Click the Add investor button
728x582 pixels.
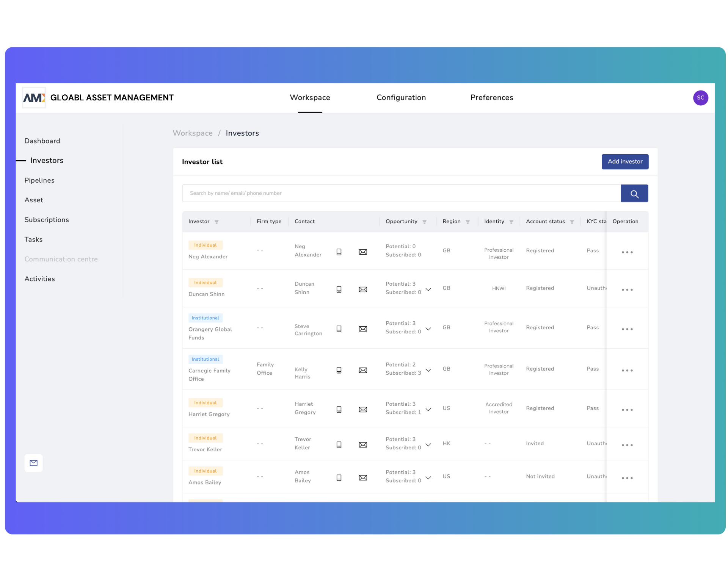pyautogui.click(x=625, y=162)
